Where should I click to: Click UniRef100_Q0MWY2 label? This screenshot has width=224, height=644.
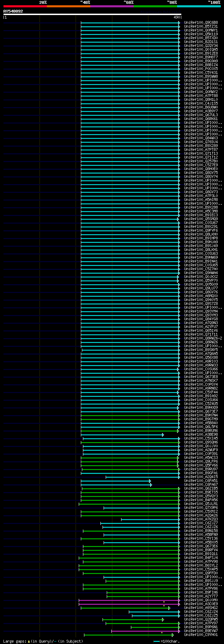(x=201, y=92)
